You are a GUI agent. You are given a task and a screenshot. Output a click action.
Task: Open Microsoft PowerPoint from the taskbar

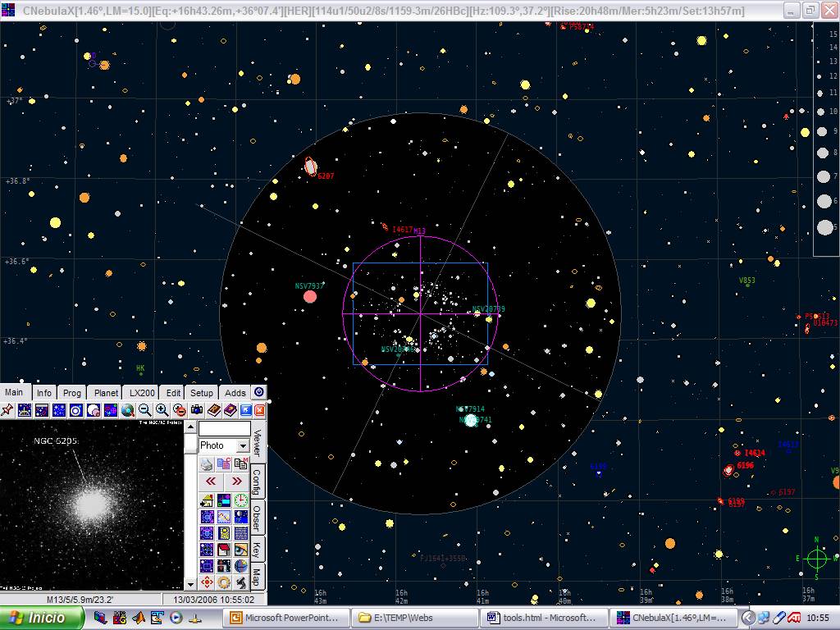tap(285, 618)
